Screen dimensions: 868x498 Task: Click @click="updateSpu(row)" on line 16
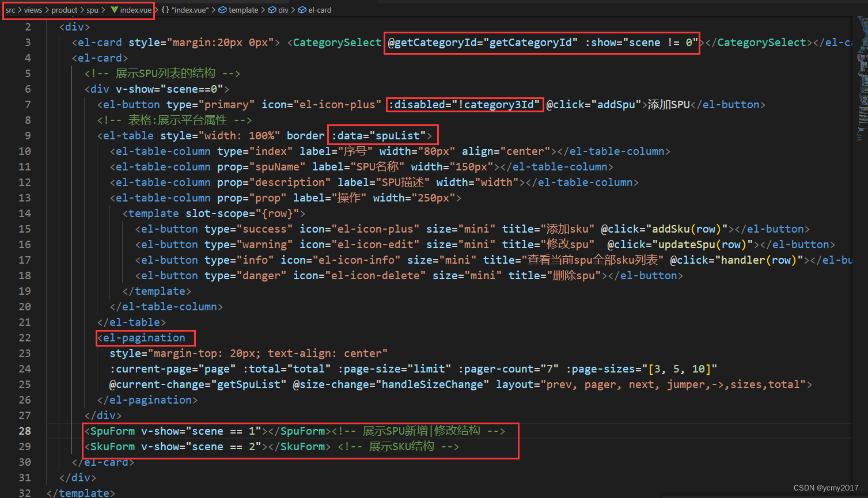point(680,245)
